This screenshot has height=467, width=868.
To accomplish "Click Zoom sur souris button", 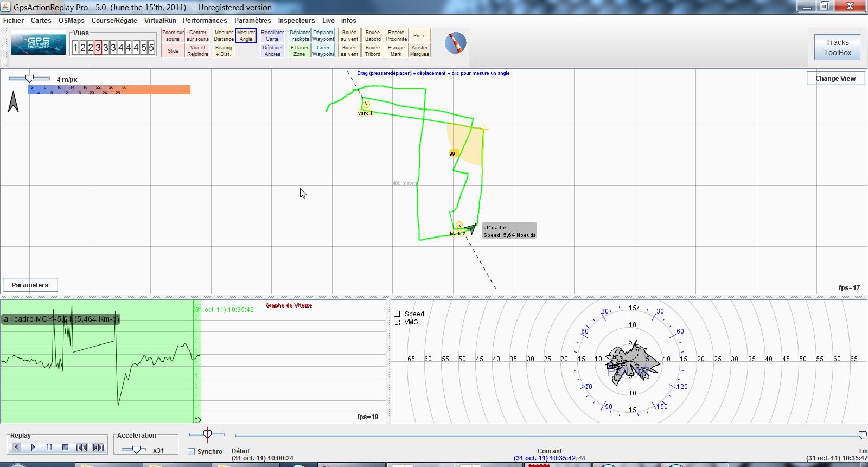I will [x=173, y=35].
